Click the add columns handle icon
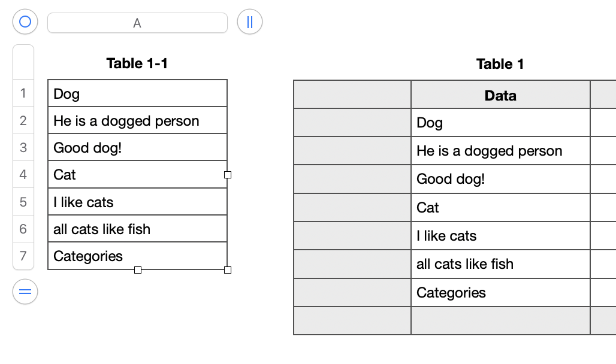Viewport: 616px width, 364px height. 250,22
